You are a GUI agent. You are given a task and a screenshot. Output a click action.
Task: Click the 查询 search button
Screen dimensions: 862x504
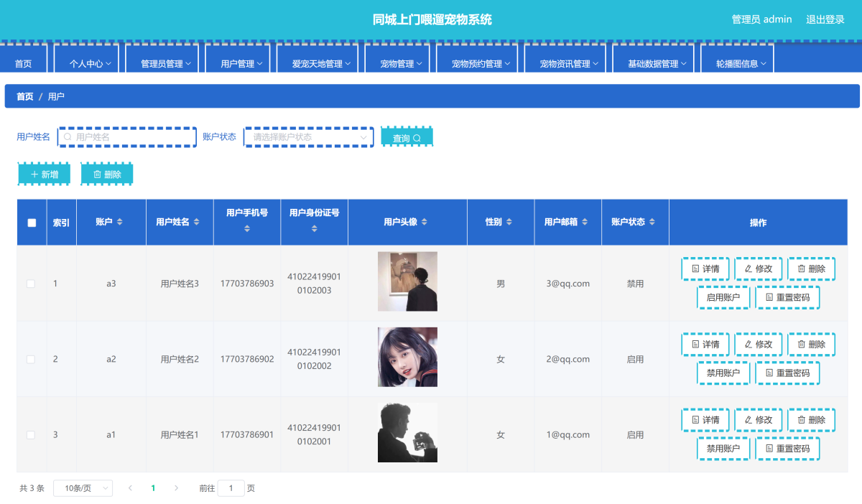click(x=407, y=138)
